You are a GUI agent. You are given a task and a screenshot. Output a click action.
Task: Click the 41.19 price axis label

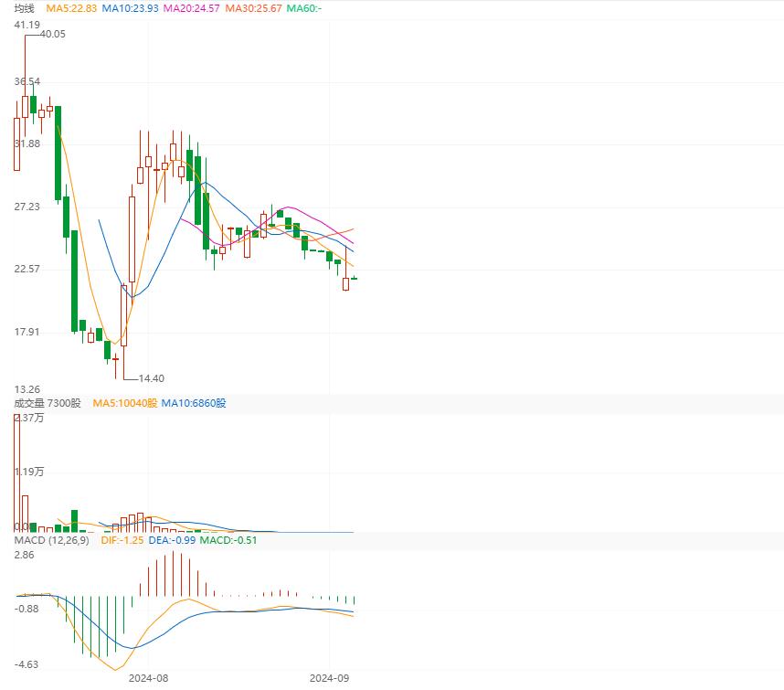click(27, 25)
